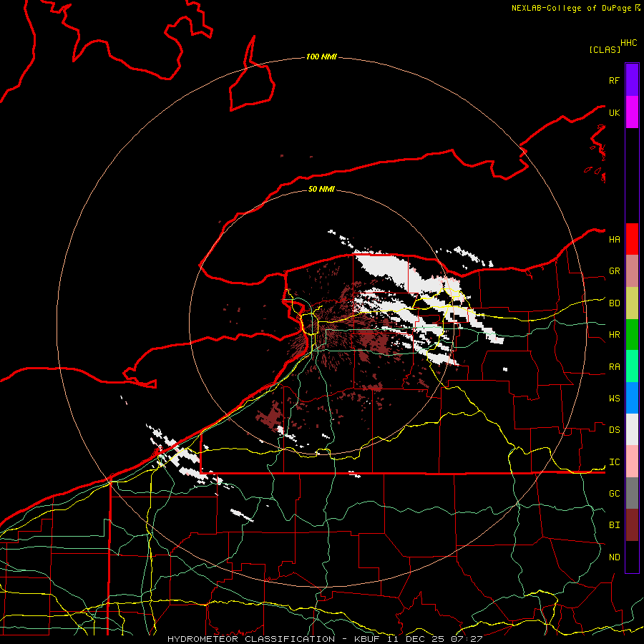Click the pink-brown GR legend swatch
The height and width of the screenshot is (644, 644).
click(x=632, y=271)
